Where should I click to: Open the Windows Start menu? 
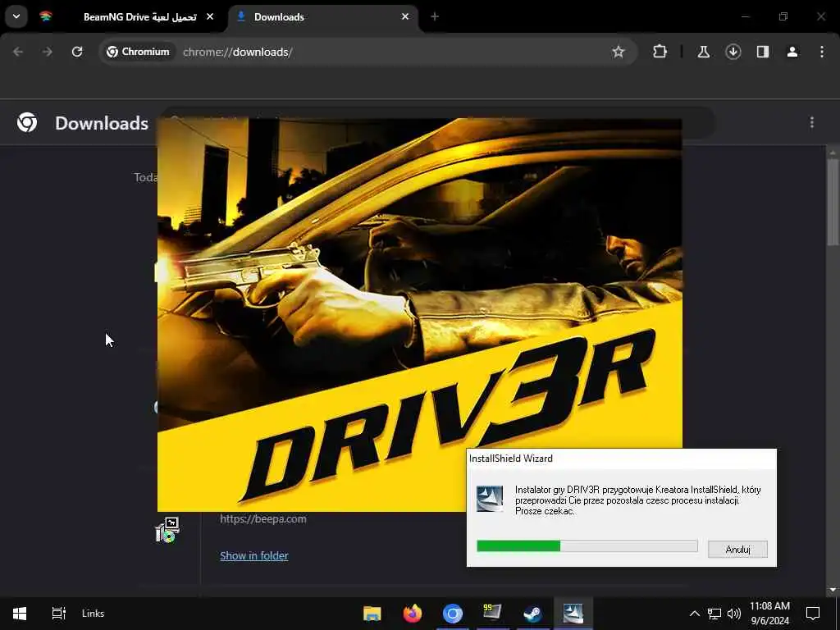[20, 614]
